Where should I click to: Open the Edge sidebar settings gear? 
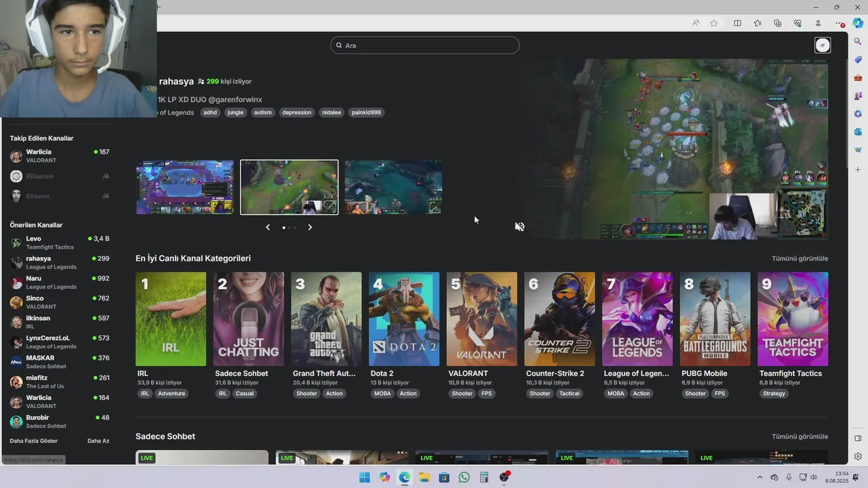click(x=858, y=456)
